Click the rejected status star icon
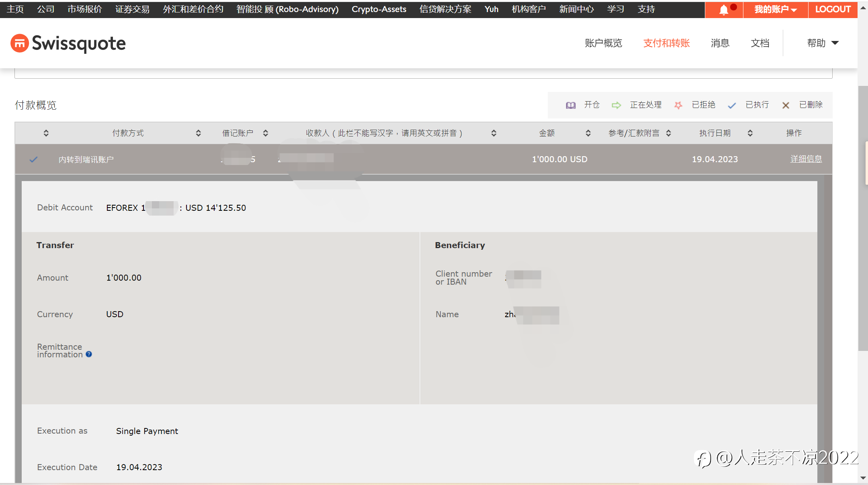 pyautogui.click(x=678, y=105)
